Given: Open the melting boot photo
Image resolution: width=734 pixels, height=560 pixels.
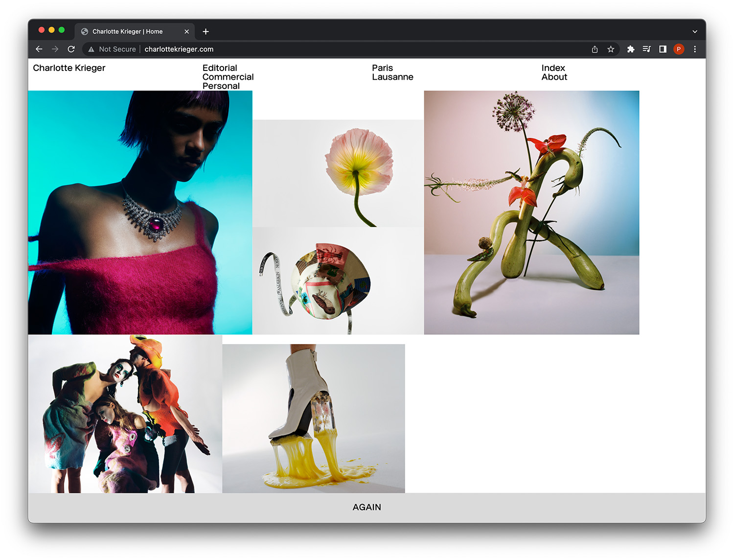Looking at the screenshot, I should pyautogui.click(x=313, y=419).
